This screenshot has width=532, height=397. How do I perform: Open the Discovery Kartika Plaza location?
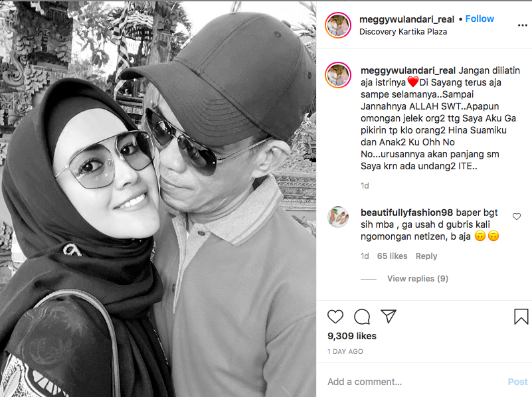click(x=403, y=32)
